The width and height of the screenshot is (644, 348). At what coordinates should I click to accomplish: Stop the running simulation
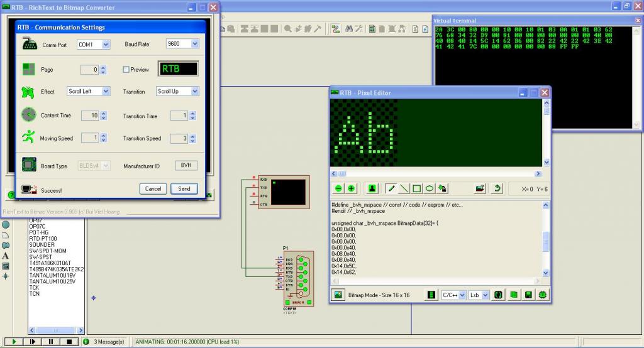(x=69, y=342)
